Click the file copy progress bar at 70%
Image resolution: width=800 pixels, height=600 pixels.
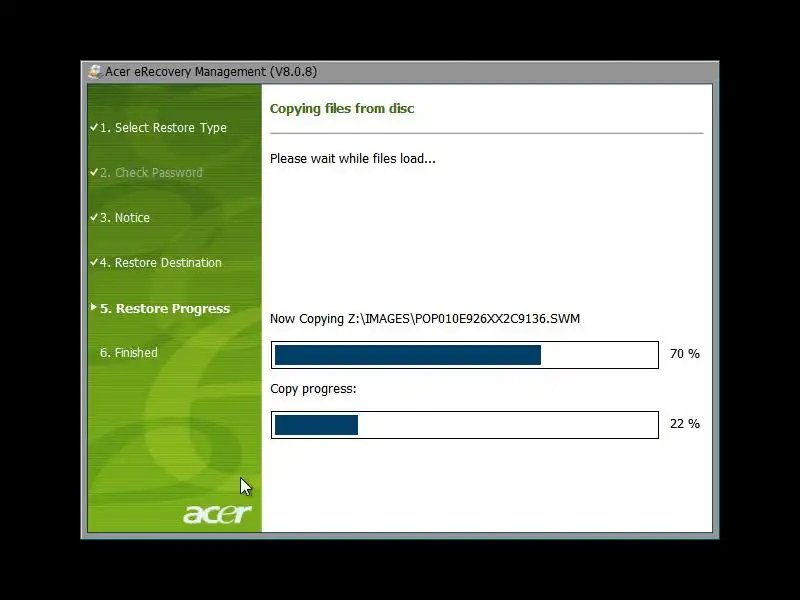[x=465, y=355]
